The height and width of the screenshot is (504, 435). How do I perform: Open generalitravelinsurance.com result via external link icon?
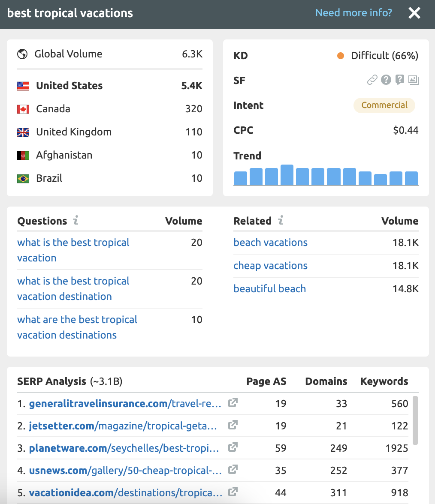(x=233, y=403)
